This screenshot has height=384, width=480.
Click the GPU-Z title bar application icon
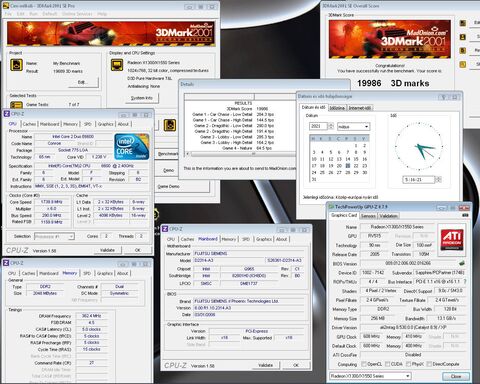[331, 207]
